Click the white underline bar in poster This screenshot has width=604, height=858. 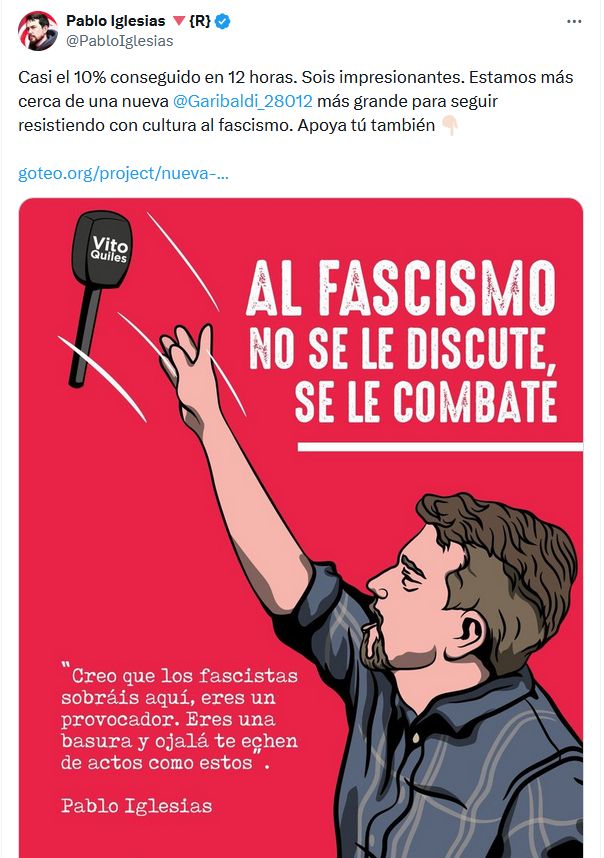440,447
